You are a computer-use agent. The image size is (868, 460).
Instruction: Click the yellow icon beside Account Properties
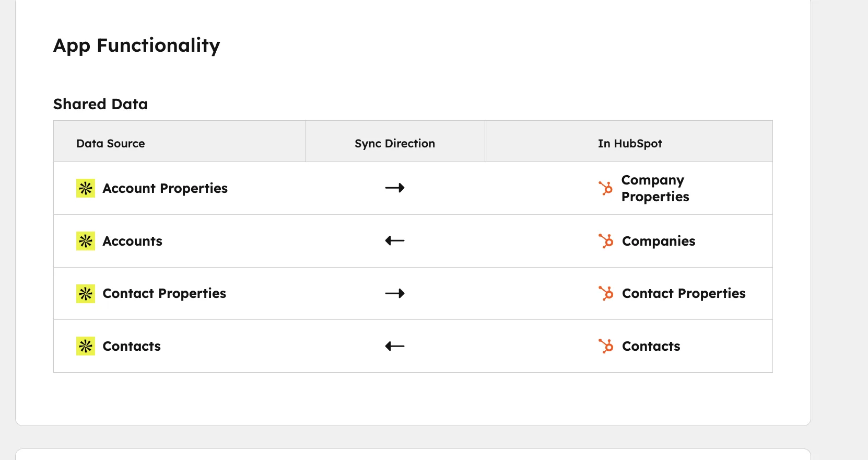point(86,188)
